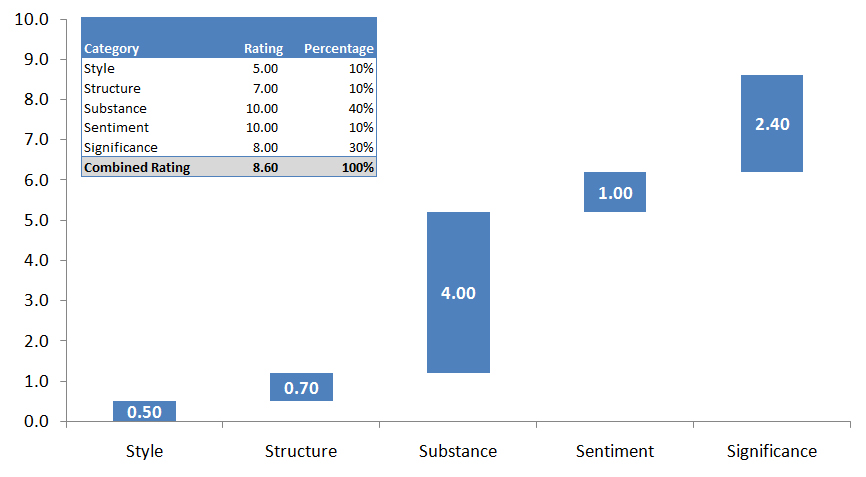
Task: Click the Style bar labeled 0.50
Action: click(144, 411)
